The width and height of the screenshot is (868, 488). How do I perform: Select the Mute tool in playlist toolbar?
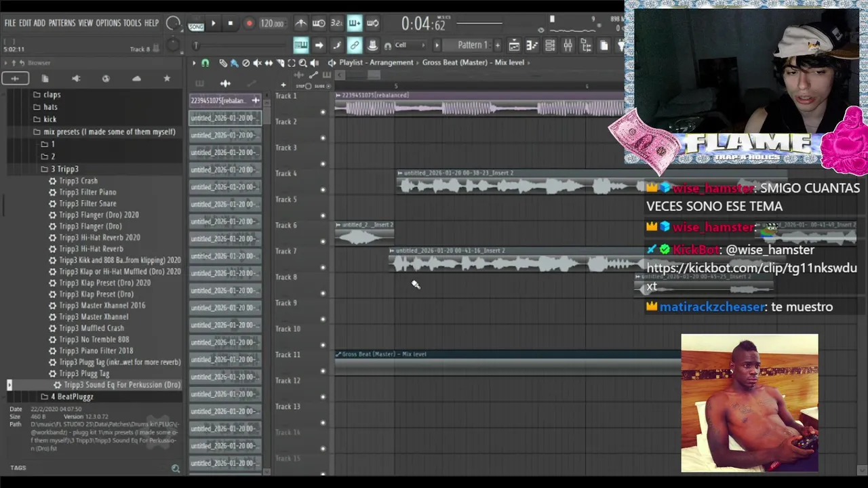coord(257,62)
